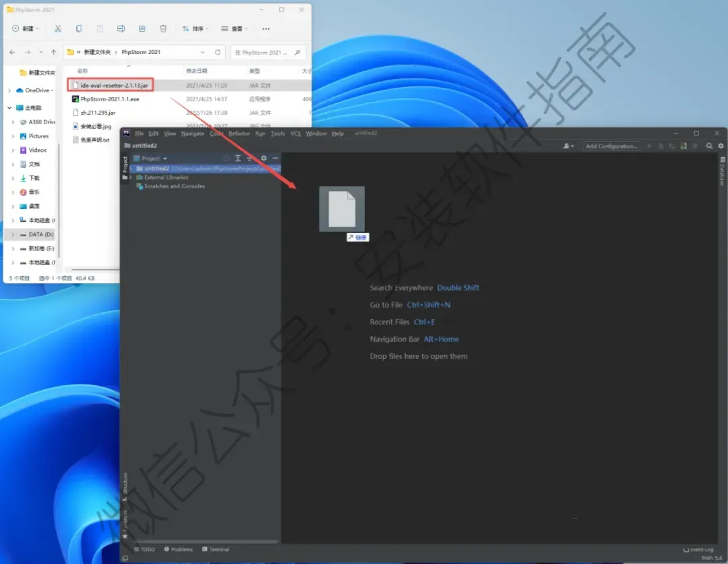Click PHP: 5.6 language level in status bar

[712, 558]
